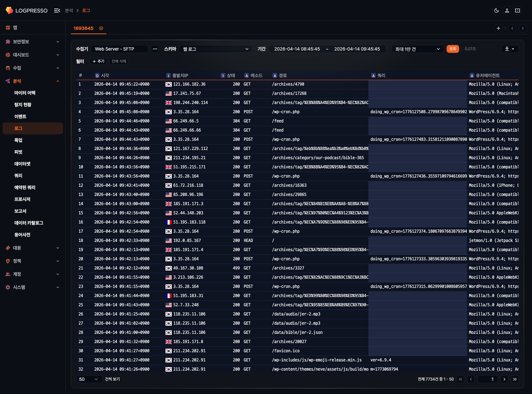Go to the last page of results

coord(515,379)
